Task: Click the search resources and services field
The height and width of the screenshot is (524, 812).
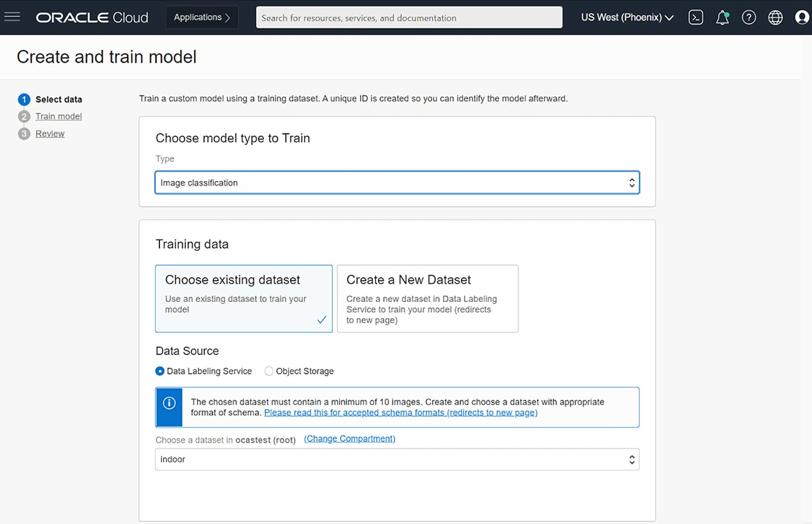Action: [409, 18]
